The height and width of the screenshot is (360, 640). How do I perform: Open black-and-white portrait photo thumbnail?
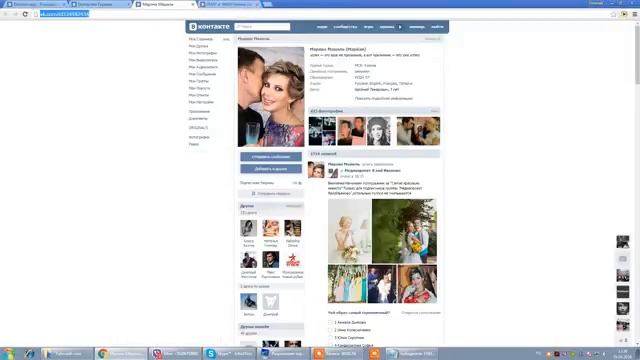378,131
